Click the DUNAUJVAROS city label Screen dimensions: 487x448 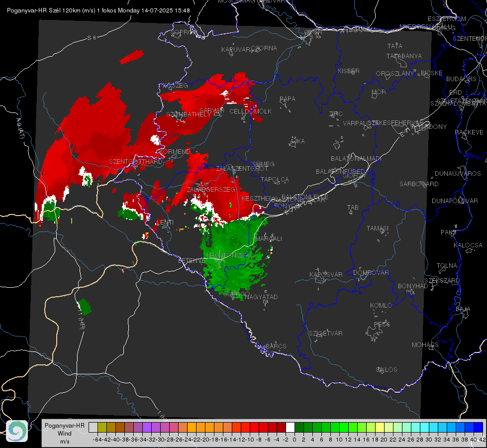[x=458, y=174]
